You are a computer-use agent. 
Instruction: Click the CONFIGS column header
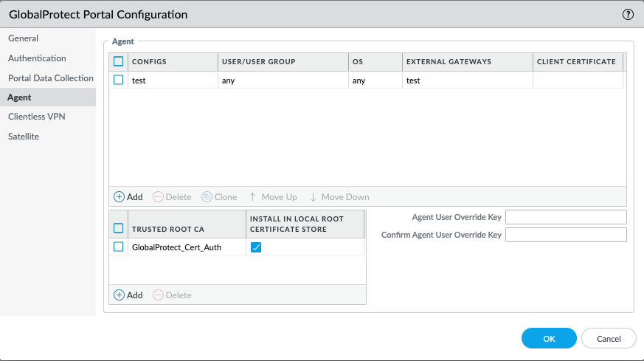(x=173, y=62)
